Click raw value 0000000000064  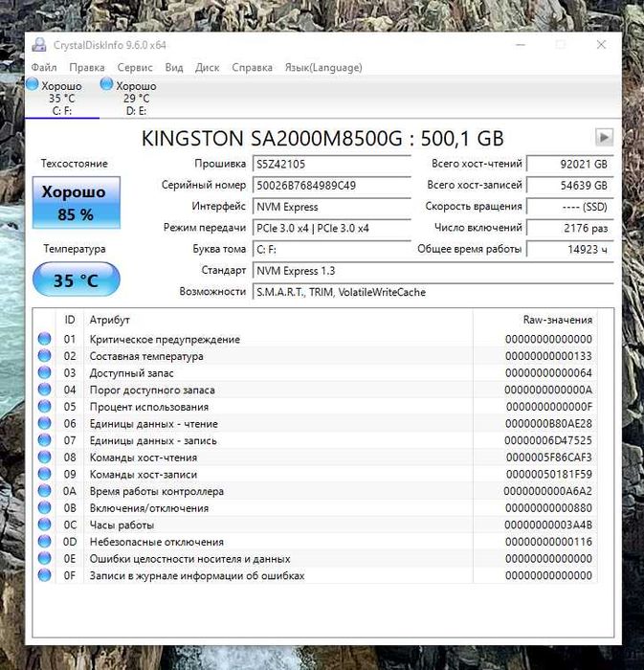click(548, 373)
